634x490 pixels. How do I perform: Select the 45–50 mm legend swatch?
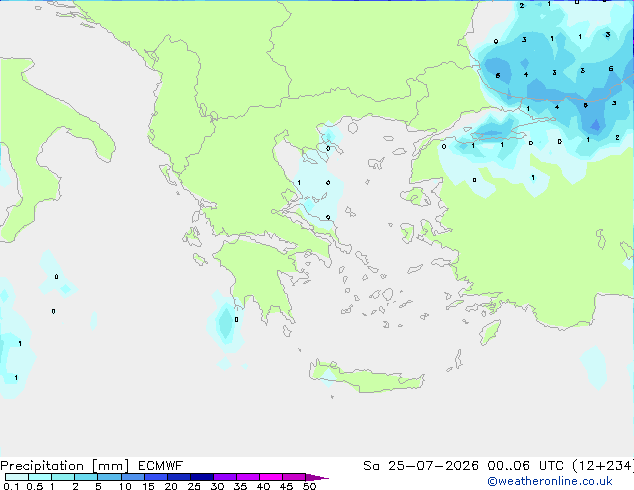tap(293, 477)
